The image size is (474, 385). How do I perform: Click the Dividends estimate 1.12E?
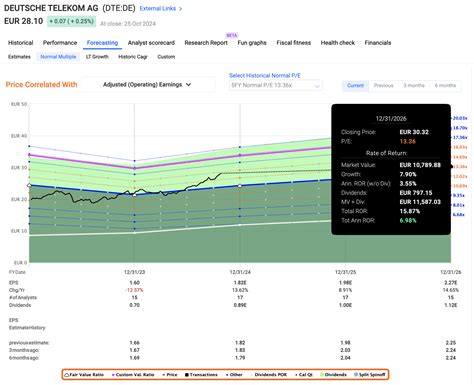451,305
